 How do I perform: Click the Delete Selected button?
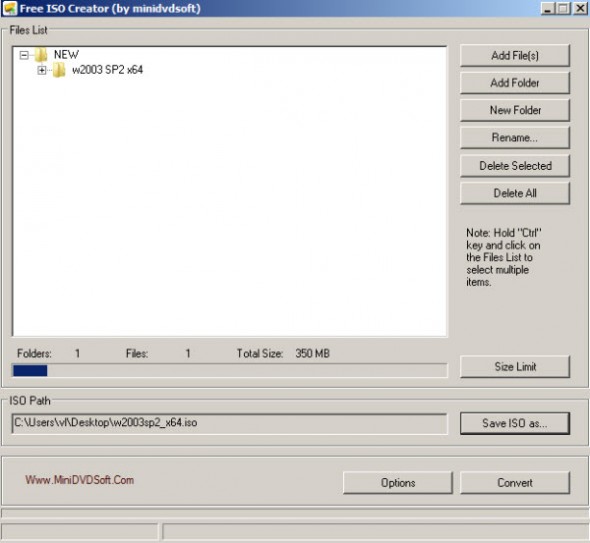[515, 166]
